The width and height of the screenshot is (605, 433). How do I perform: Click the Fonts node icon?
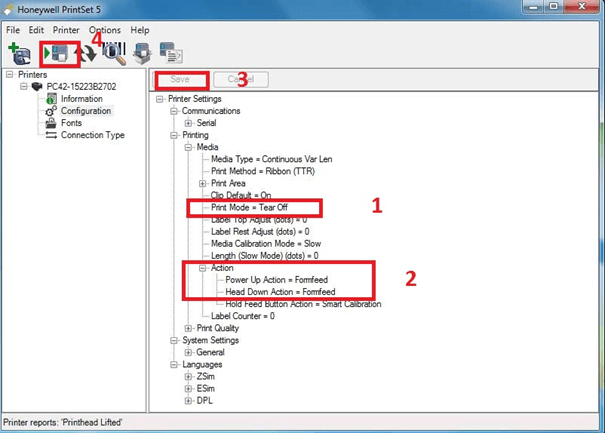point(51,123)
